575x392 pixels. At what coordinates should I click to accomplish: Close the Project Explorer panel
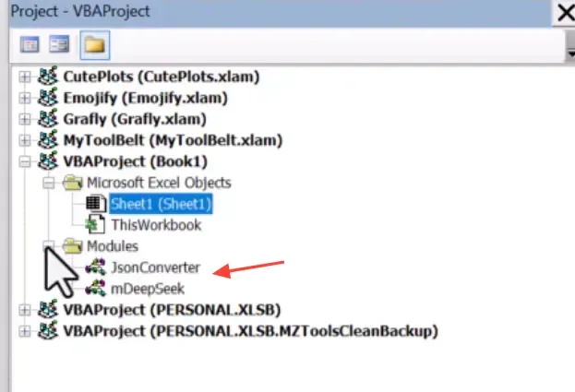[564, 13]
